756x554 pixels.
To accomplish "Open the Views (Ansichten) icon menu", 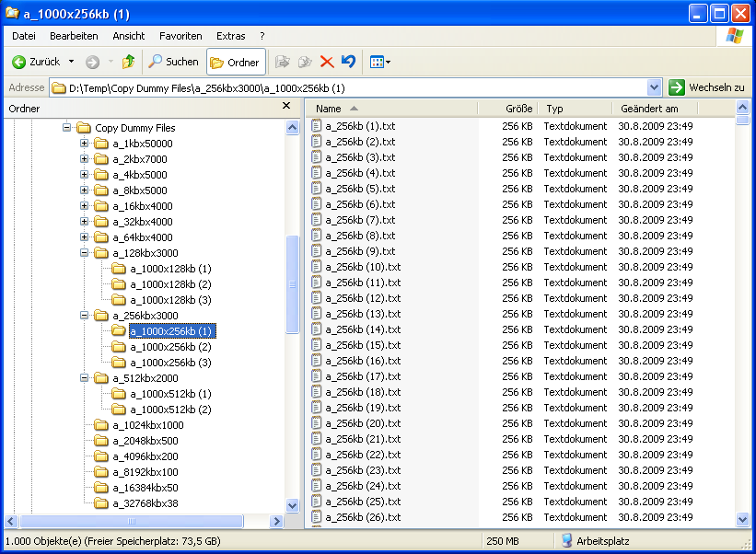I will pyautogui.click(x=378, y=63).
